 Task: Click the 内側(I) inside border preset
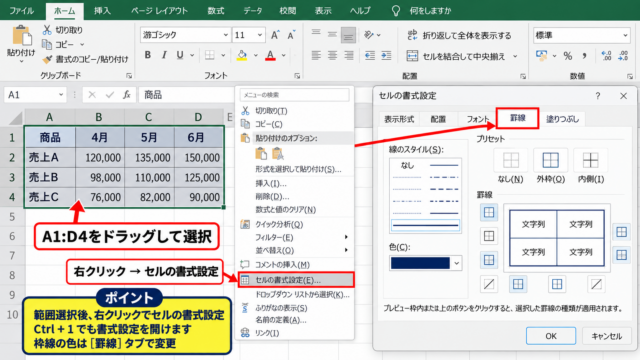(x=591, y=160)
